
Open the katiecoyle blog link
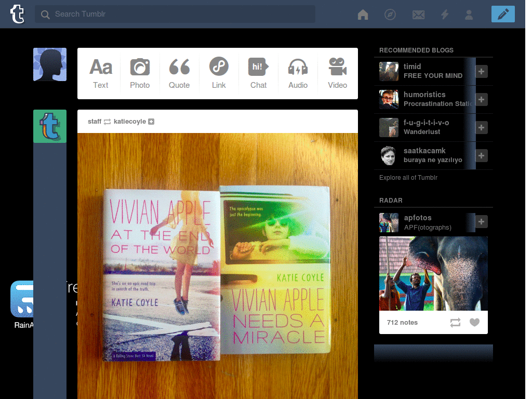click(x=129, y=122)
